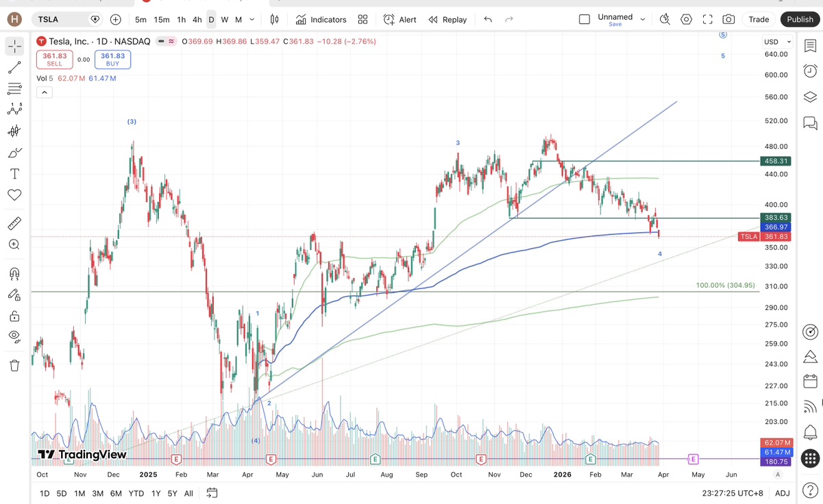Select the ruler measure tool
Viewport: 823px width, 504px height.
(x=14, y=223)
